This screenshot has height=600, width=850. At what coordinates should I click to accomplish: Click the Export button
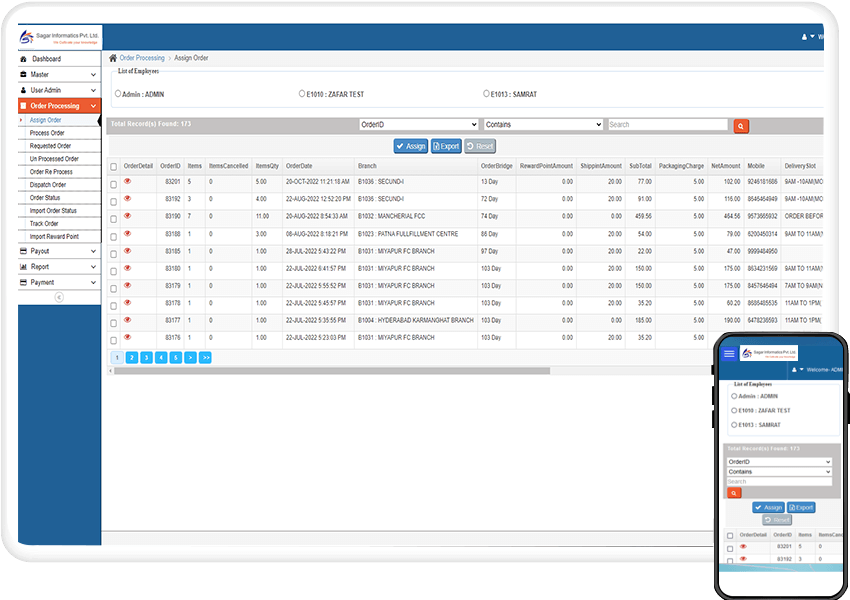pos(446,145)
